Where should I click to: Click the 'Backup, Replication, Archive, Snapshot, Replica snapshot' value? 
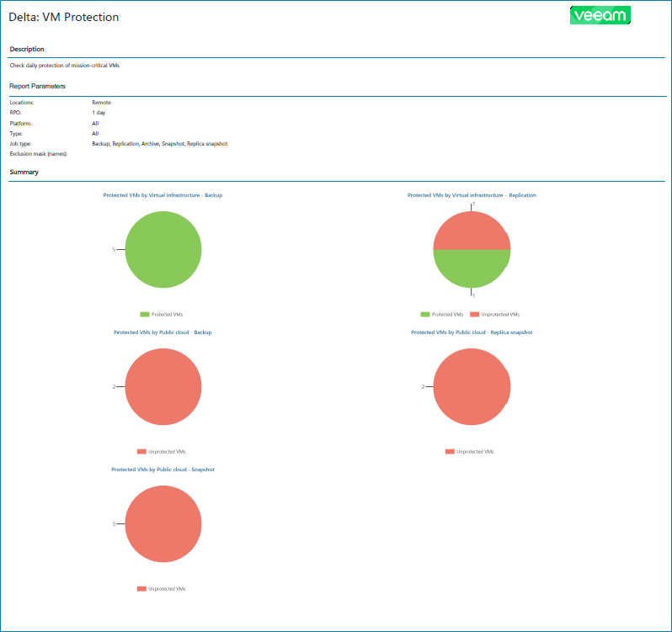160,144
